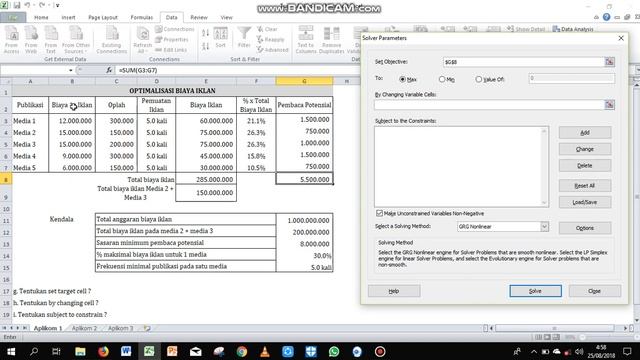The height and width of the screenshot is (360, 640).
Task: Switch to the Aplkom 3 sheet tab
Action: click(x=120, y=328)
